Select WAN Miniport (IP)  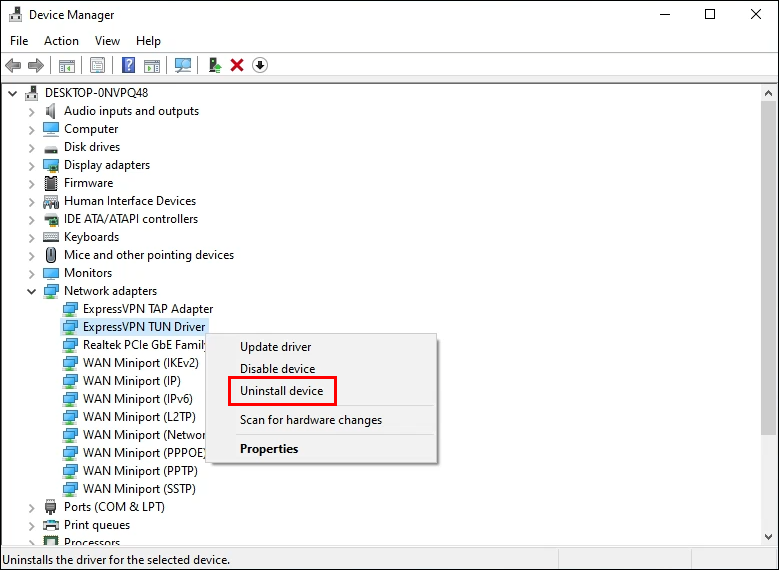click(x=132, y=381)
